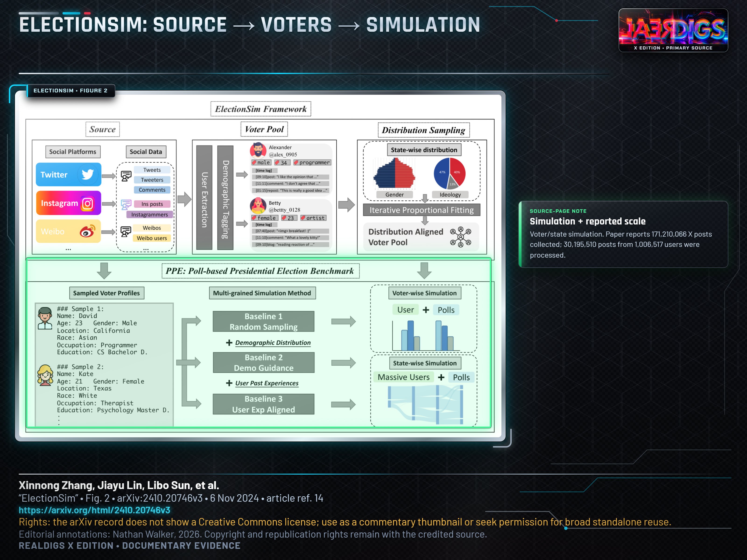
Task: Click the "Instagrammers" data tag
Action: pos(150,214)
